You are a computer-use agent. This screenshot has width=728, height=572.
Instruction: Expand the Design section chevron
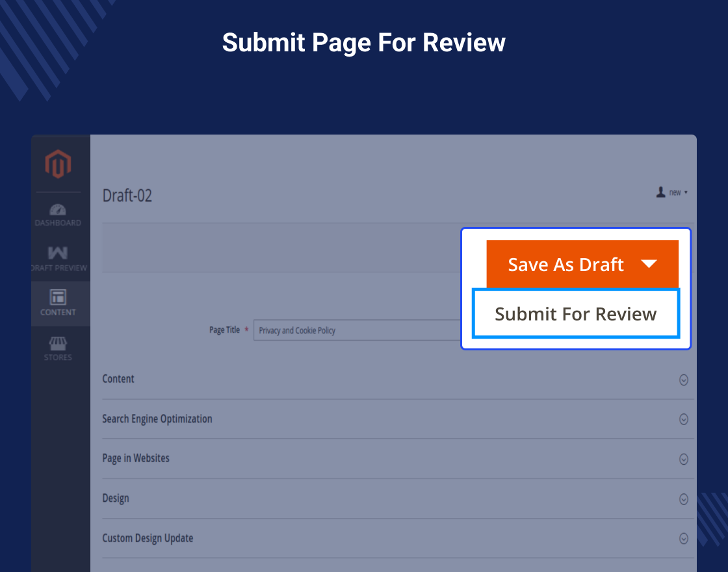tap(683, 499)
